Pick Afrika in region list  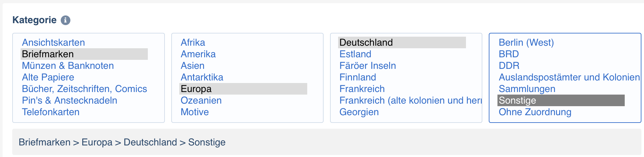click(x=193, y=42)
